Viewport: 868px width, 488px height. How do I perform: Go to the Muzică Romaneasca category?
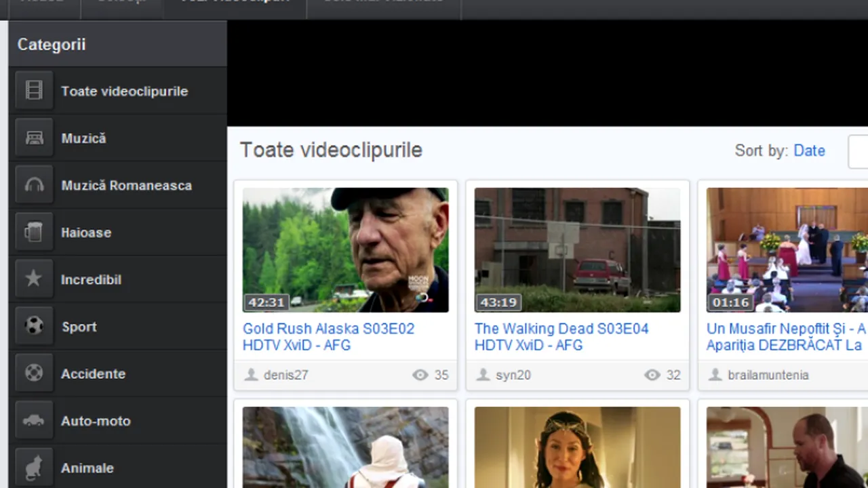point(126,185)
